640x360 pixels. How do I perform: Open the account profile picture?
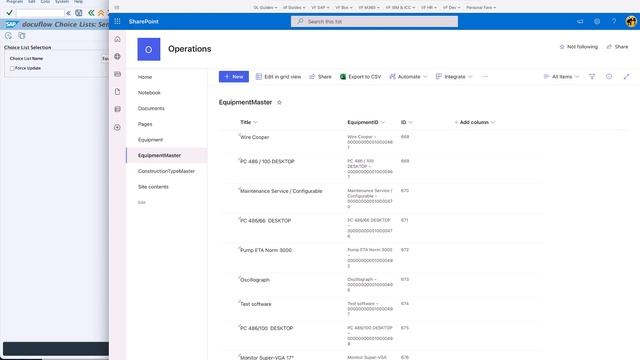(x=631, y=21)
